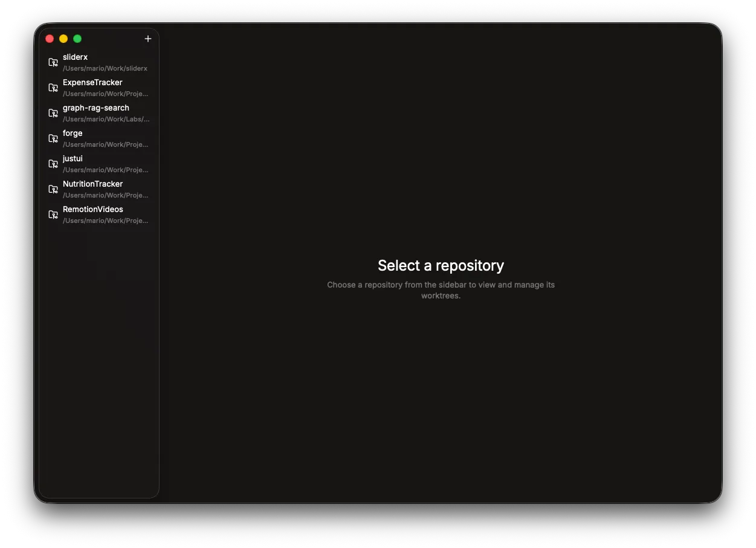Click the RemotionVideos repository folder icon
This screenshot has width=756, height=548.
(x=53, y=214)
